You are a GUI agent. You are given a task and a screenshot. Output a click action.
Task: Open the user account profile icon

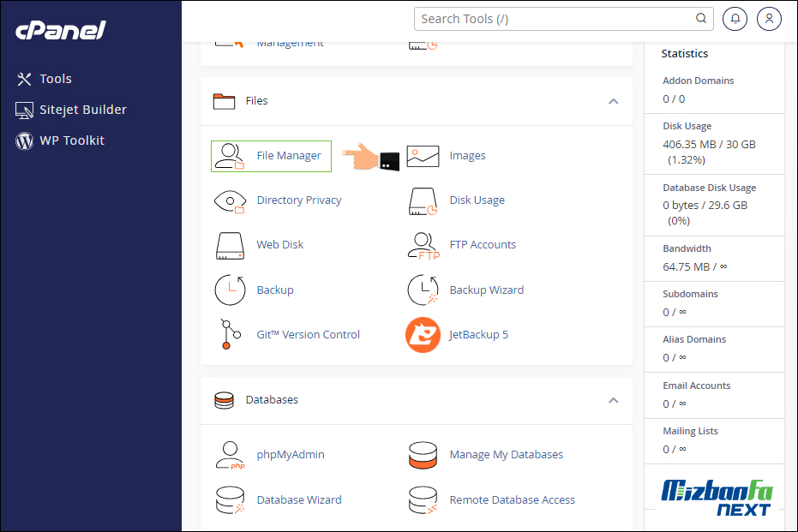770,18
